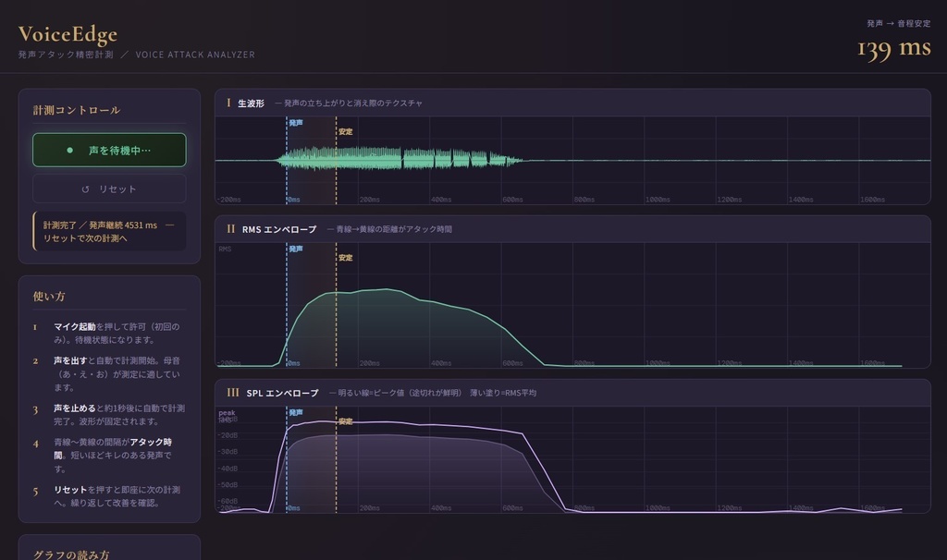Click how-to step 2 声を出す
The width and height of the screenshot is (947, 560).
[x=109, y=373]
